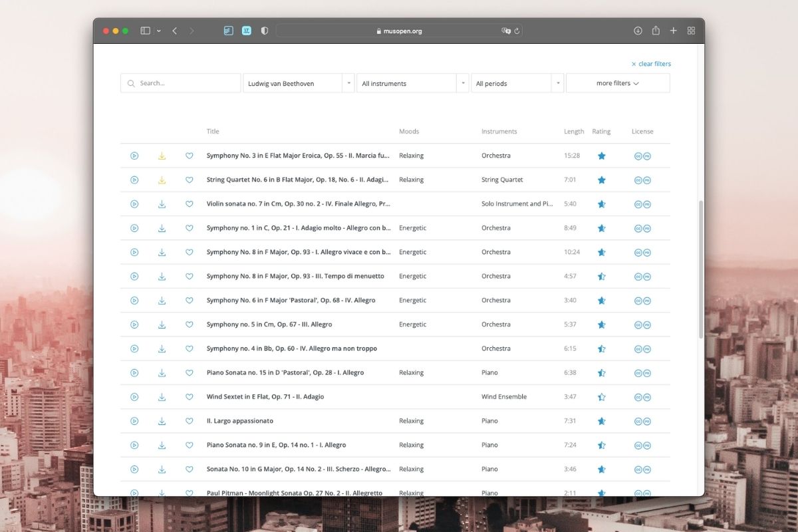The width and height of the screenshot is (798, 532).
Task: Open the All periods dropdown
Action: tap(557, 84)
